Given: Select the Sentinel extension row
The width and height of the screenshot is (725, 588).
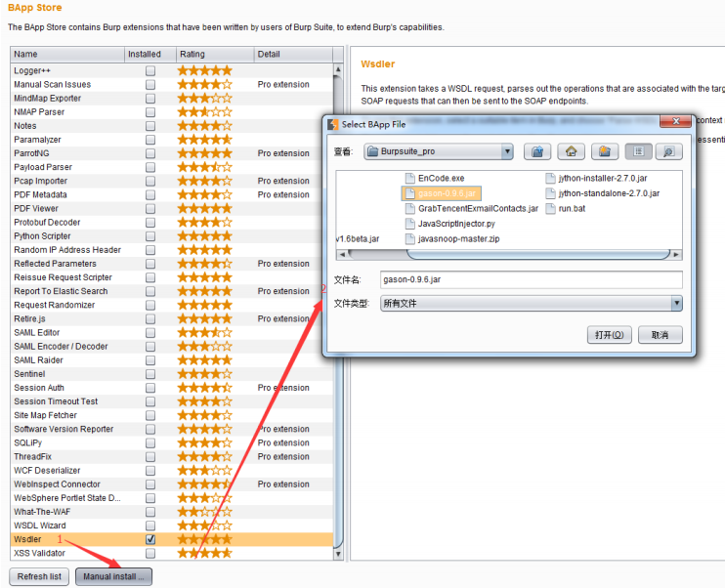Looking at the screenshot, I should (x=172, y=374).
